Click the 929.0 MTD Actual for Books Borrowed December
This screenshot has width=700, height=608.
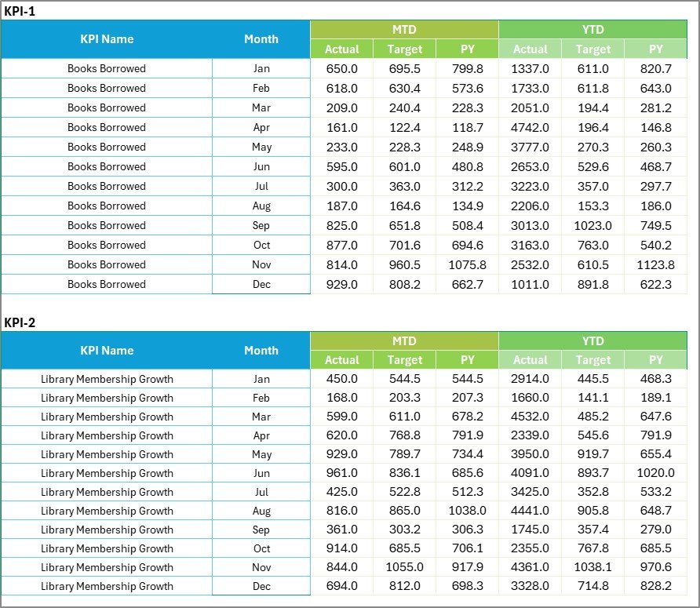pos(342,284)
